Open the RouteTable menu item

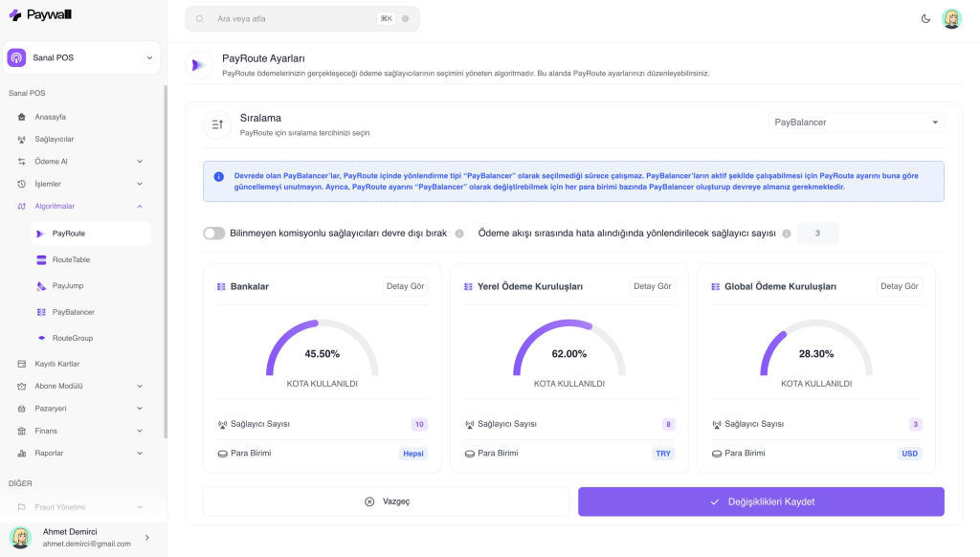tap(71, 259)
